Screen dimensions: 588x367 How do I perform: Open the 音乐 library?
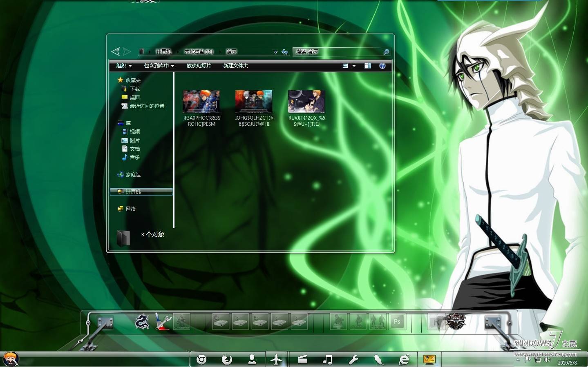134,158
